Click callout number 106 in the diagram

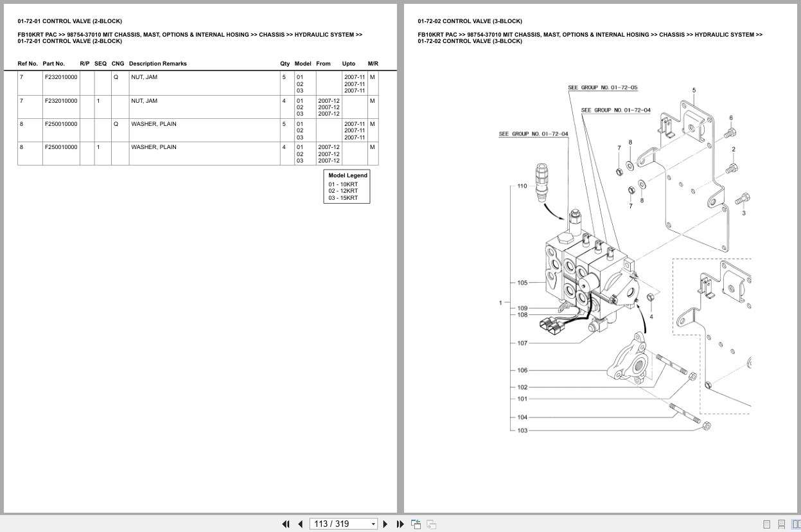[522, 370]
